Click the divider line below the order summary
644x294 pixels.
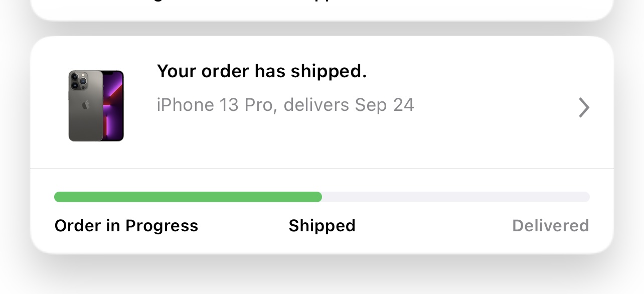tap(322, 169)
